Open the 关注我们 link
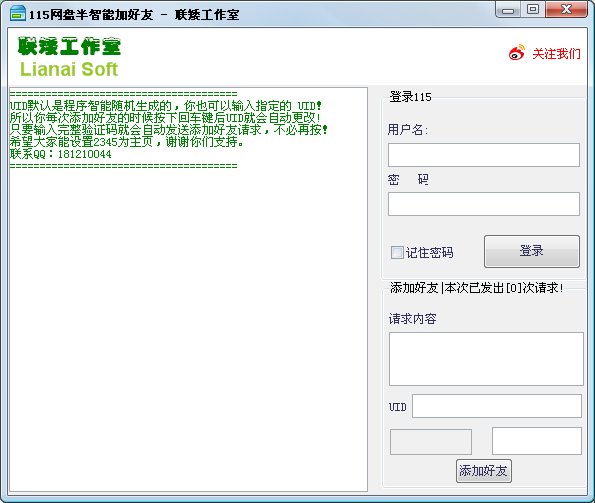 click(556, 53)
